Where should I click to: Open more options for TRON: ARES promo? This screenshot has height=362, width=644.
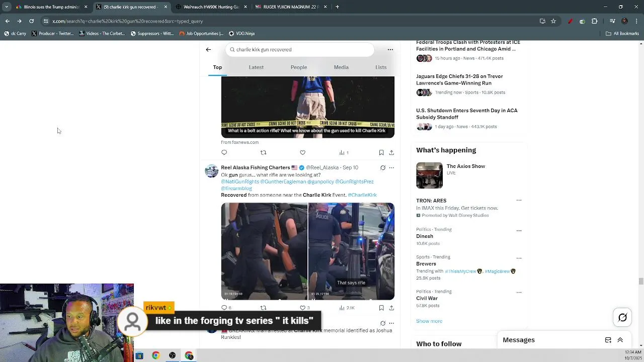click(x=519, y=200)
